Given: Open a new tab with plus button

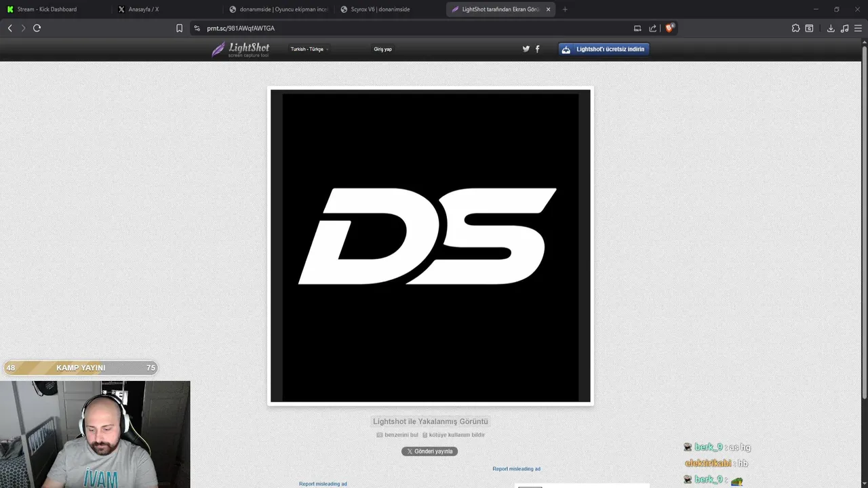Looking at the screenshot, I should pos(565,9).
